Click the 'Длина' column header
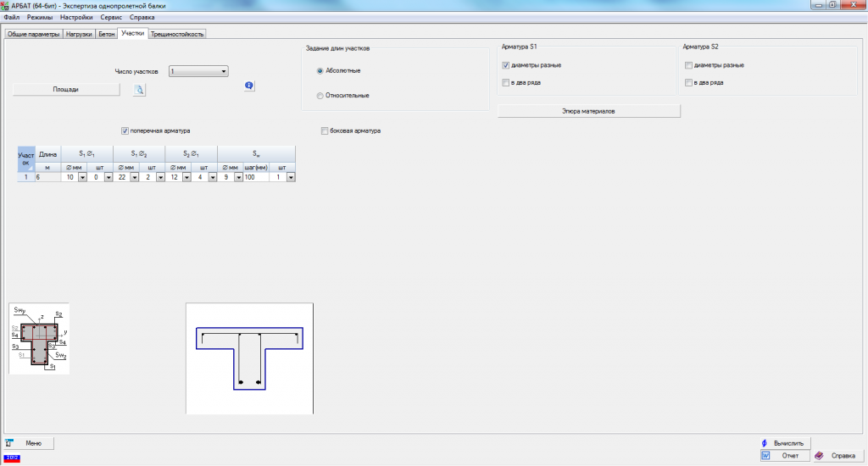The height and width of the screenshot is (466, 868). coord(48,154)
